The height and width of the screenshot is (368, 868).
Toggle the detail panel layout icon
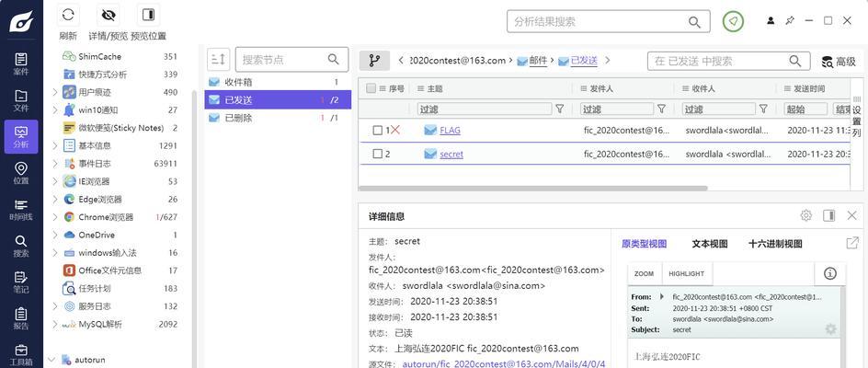828,215
